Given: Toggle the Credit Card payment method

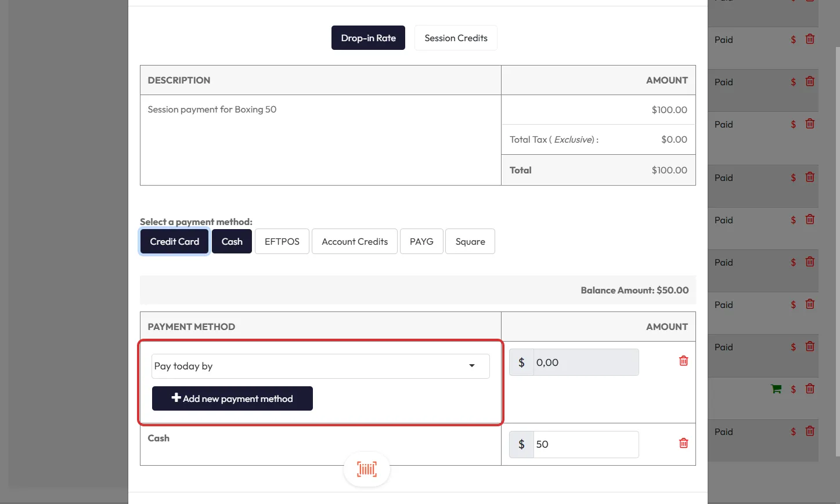Looking at the screenshot, I should pos(174,241).
